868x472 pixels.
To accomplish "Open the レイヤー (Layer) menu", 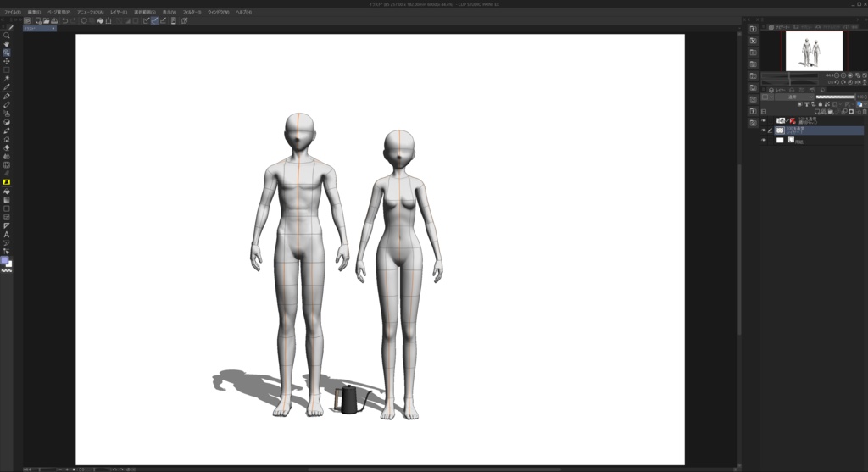I will (x=119, y=12).
